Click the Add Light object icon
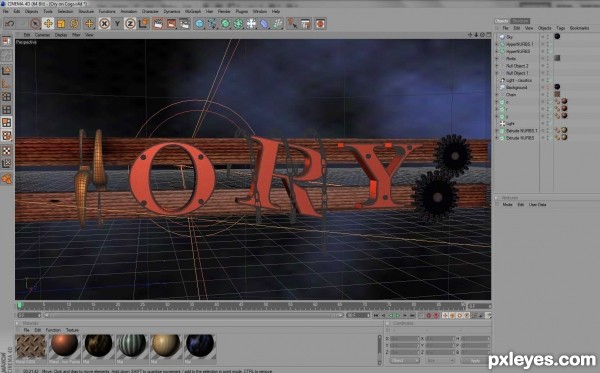The width and height of the screenshot is (600, 373). point(251,24)
